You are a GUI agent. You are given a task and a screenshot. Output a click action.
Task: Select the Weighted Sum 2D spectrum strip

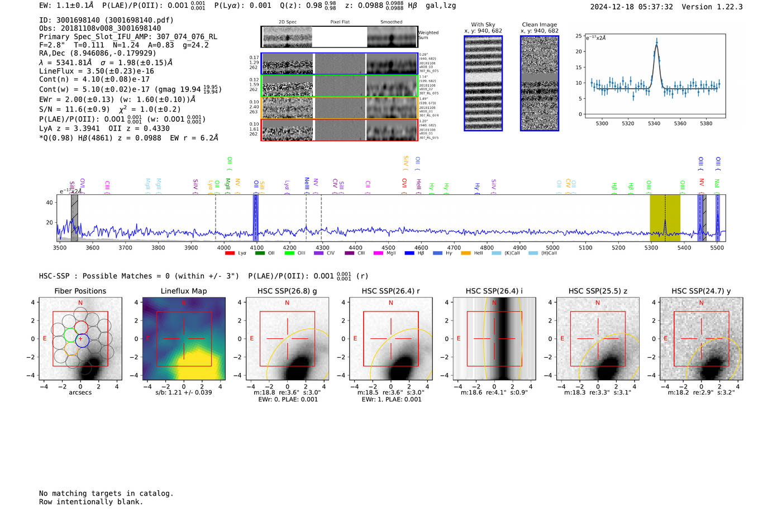[340, 37]
